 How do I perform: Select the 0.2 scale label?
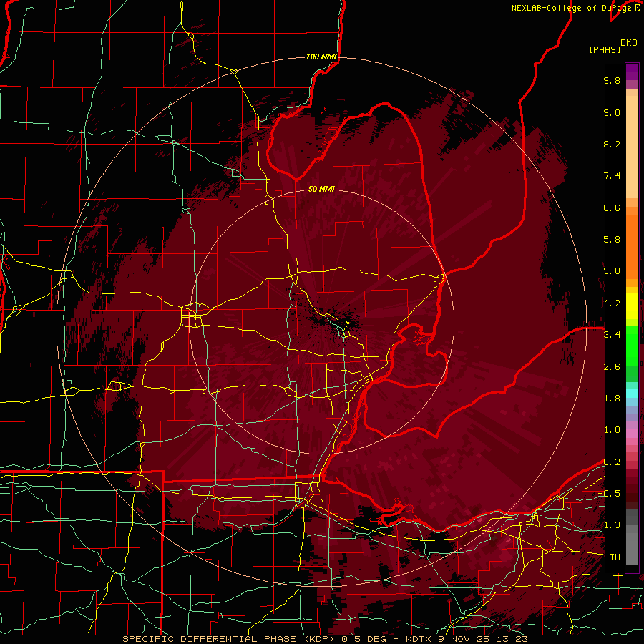click(612, 462)
